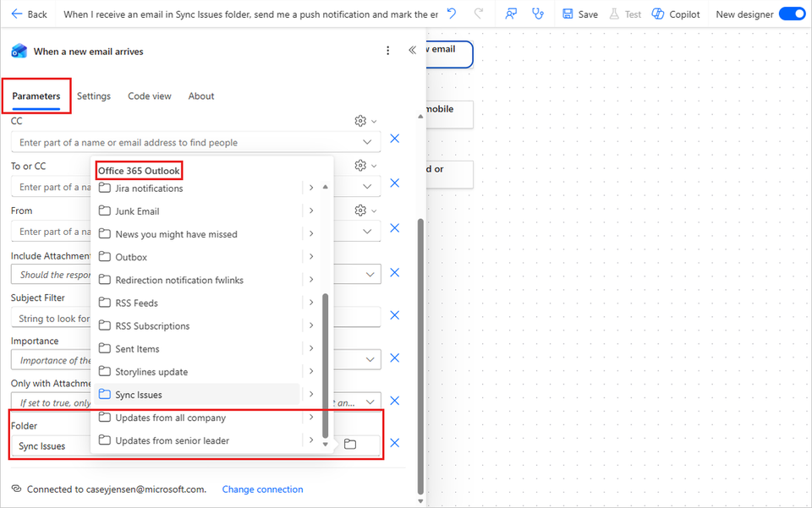The height and width of the screenshot is (508, 812).
Task: Open the Importance dropdown
Action: pos(370,359)
